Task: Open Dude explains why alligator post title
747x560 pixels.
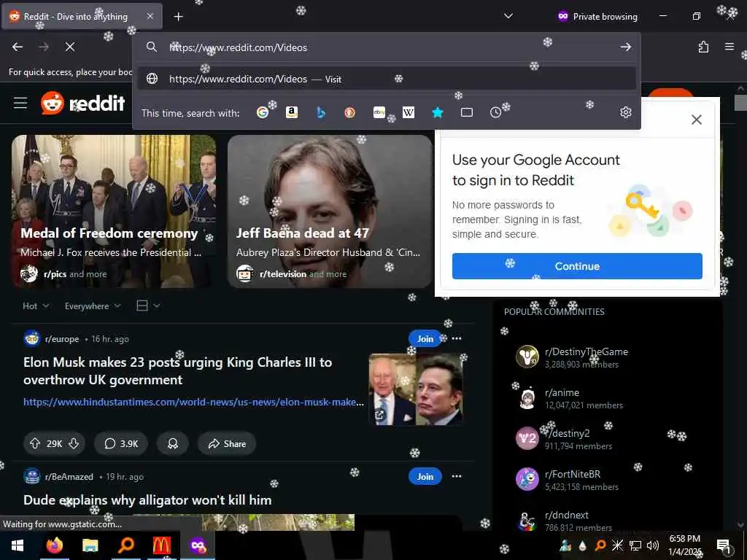Action: [147, 500]
